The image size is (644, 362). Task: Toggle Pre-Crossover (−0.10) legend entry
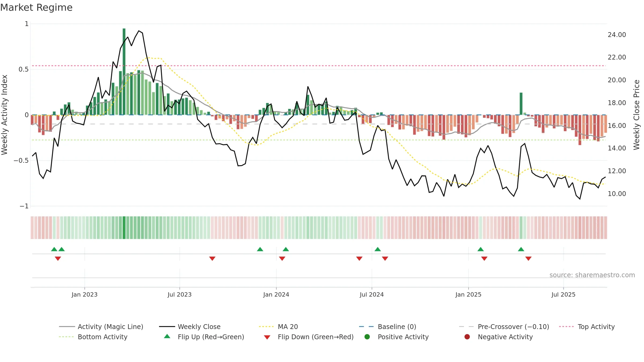(x=504, y=327)
